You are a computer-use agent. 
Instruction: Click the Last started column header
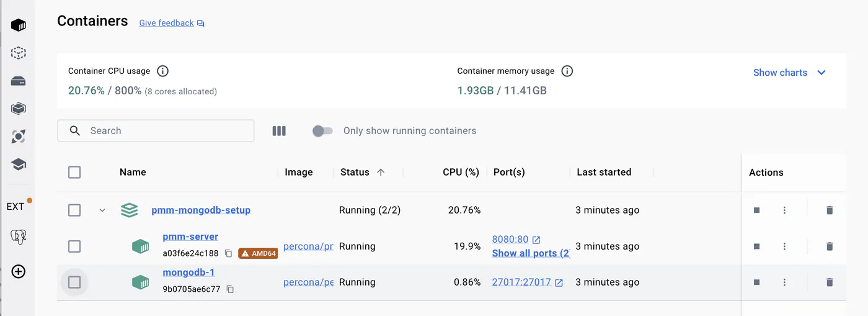coord(604,173)
